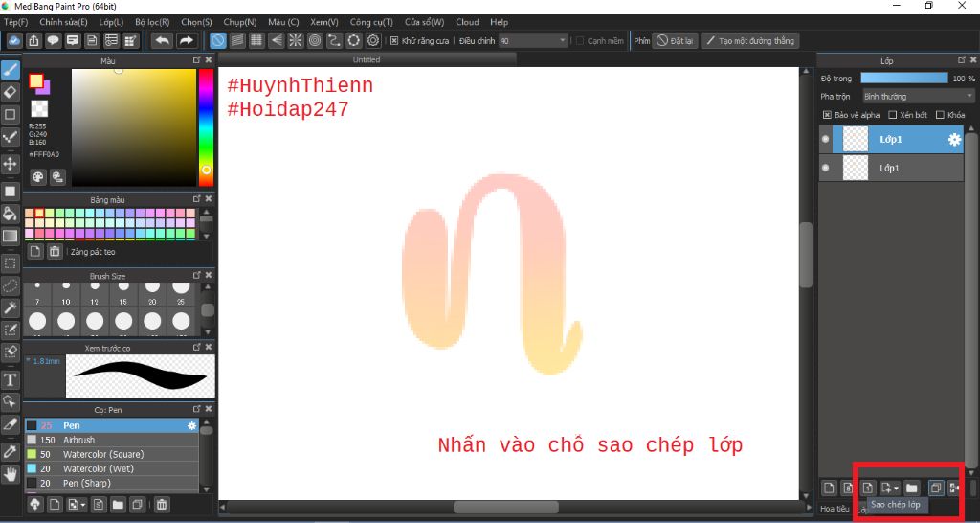This screenshot has height=523, width=980.
Task: Open Pha trộn blend mode dropdown
Action: coord(918,97)
